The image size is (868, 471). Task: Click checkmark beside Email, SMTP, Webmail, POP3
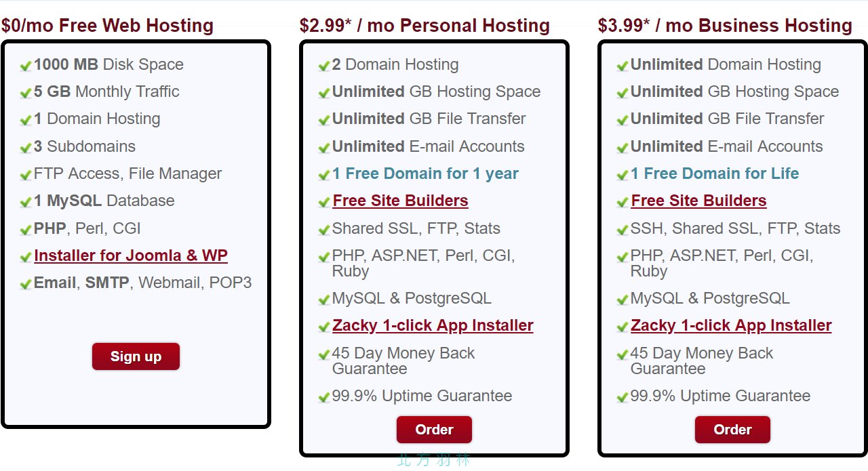pos(26,284)
